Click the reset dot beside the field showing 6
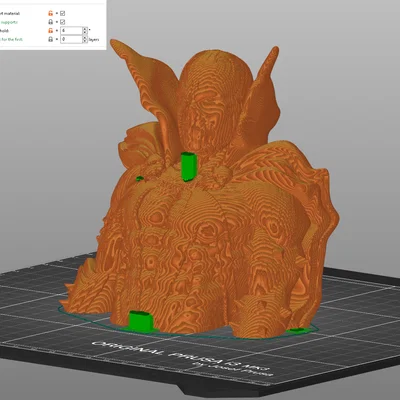Screen dimensions: 400x400 pyautogui.click(x=57, y=31)
